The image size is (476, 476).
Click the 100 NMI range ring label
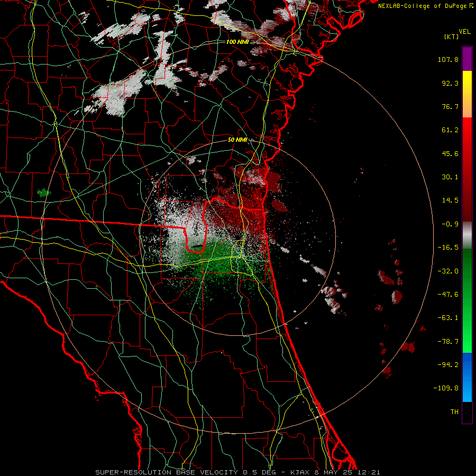(x=237, y=42)
